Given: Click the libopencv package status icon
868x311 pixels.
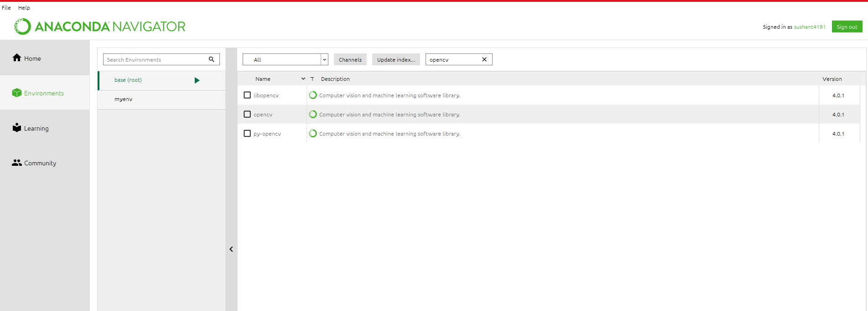Looking at the screenshot, I should point(313,95).
